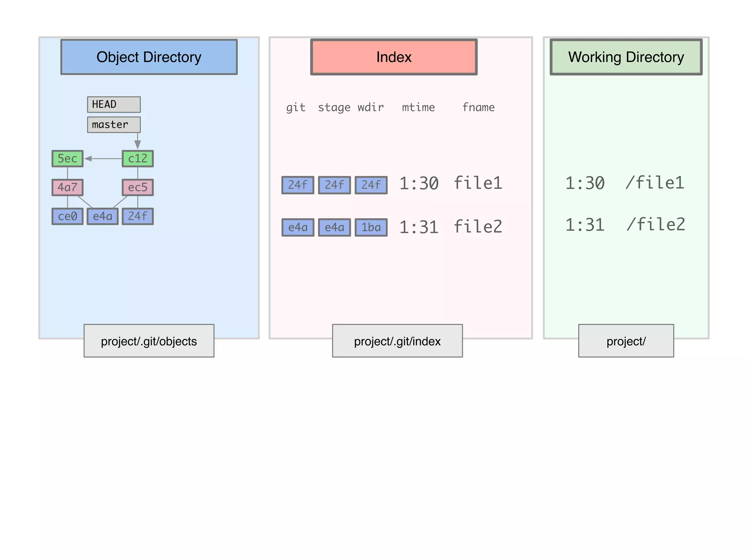Click the 24f box in file1 stage column
The width and height of the screenshot is (747, 560).
tap(334, 185)
